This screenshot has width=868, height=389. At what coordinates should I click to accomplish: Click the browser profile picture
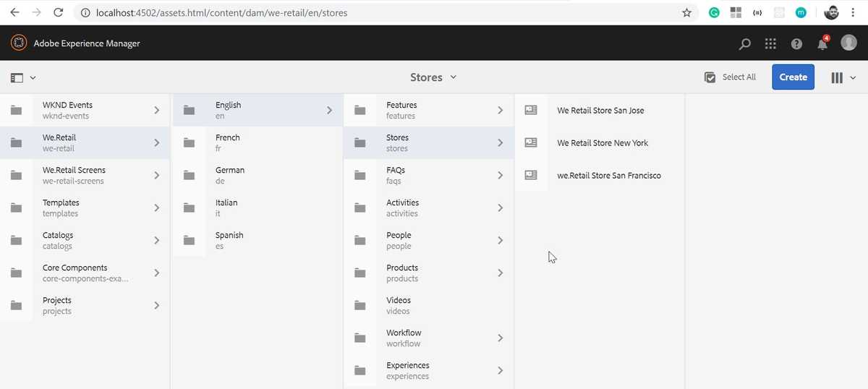click(832, 12)
